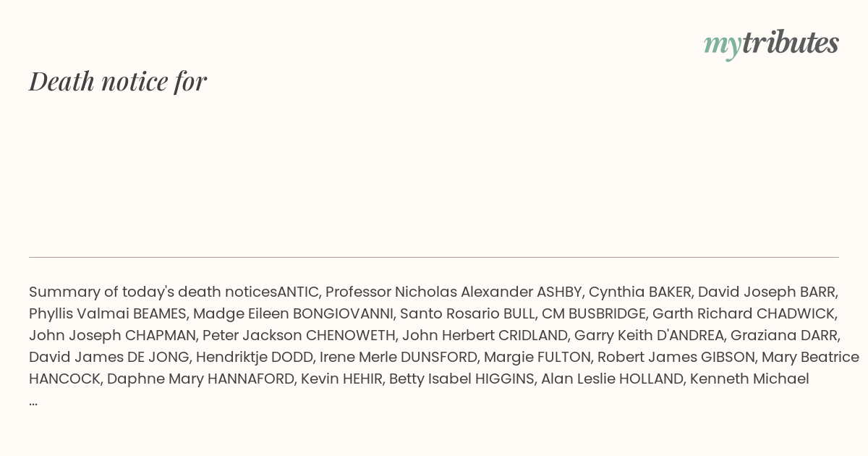Select BEAMES, Madge Eileen name
Screen dimensions: 868x456
tap(210, 314)
